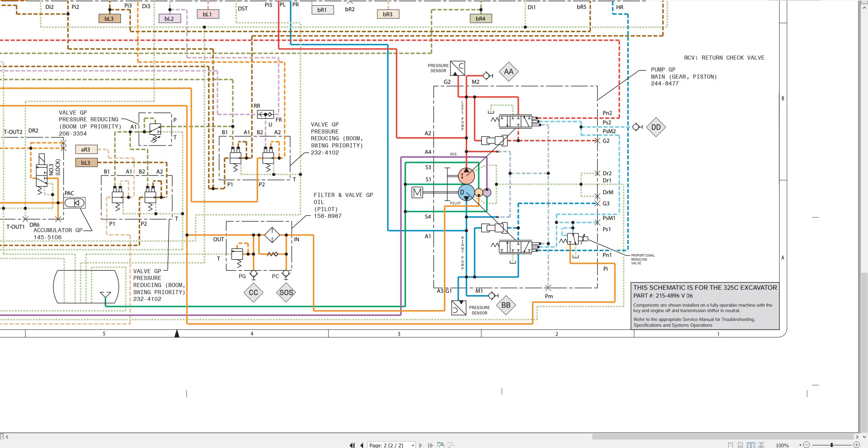This screenshot has height=448, width=868.
Task: Click the pump part number 244-8477
Action: 665,84
